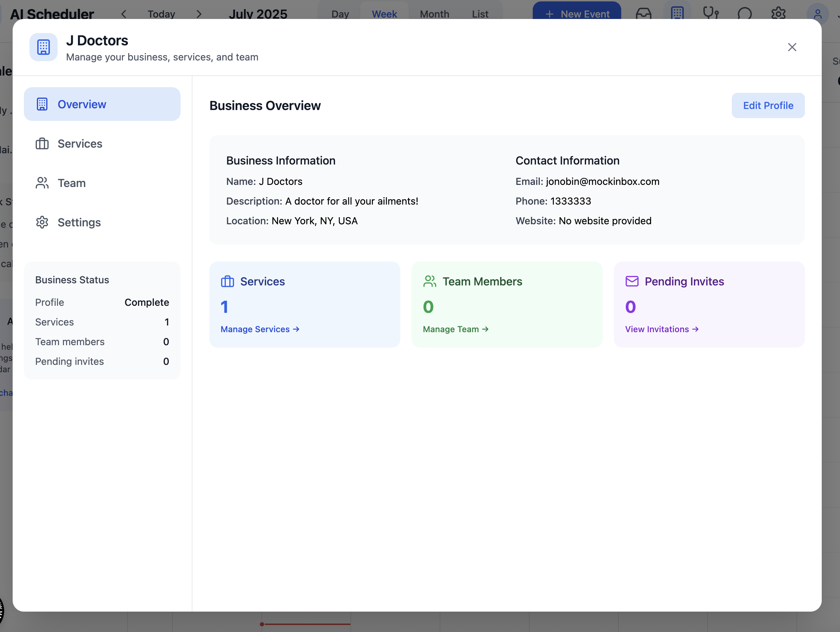The height and width of the screenshot is (632, 840).
Task: Open the View Invitations link
Action: coord(662,329)
